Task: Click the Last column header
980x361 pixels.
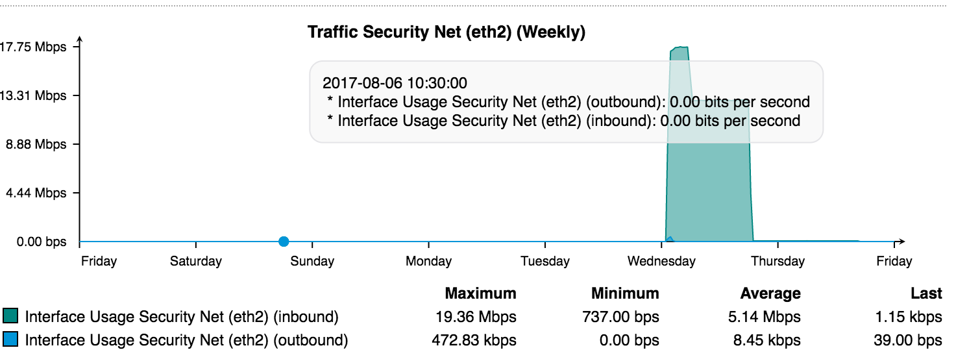Action: (x=926, y=293)
